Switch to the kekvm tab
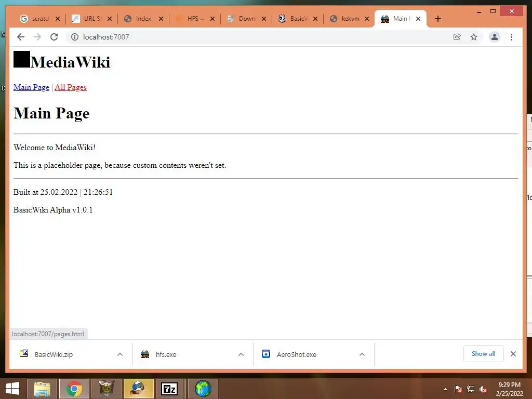This screenshot has height=399, width=532. [344, 19]
